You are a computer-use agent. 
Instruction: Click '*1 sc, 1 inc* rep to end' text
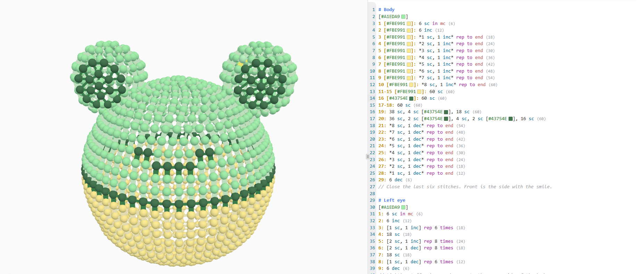pyautogui.click(x=451, y=37)
